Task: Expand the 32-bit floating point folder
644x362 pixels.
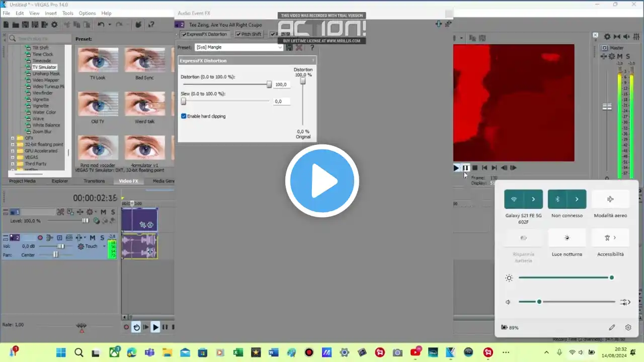Action: (13, 144)
